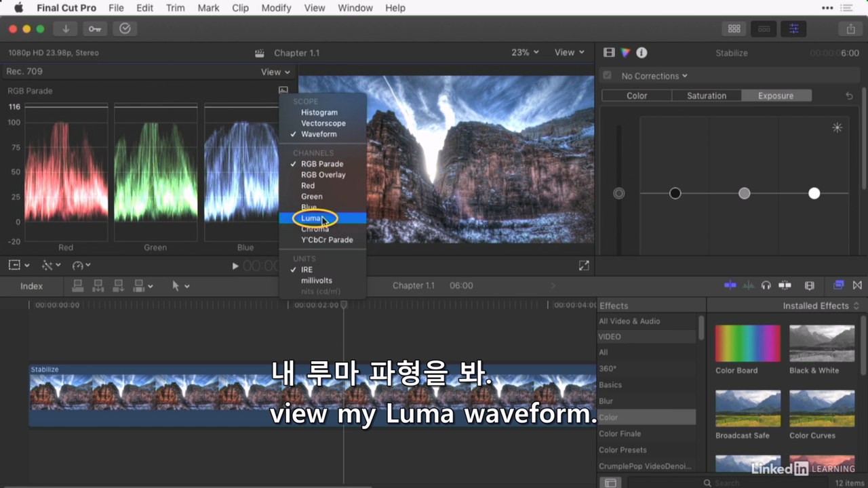Open the transform tool dropdown
This screenshot has height=488, width=868.
coord(18,265)
